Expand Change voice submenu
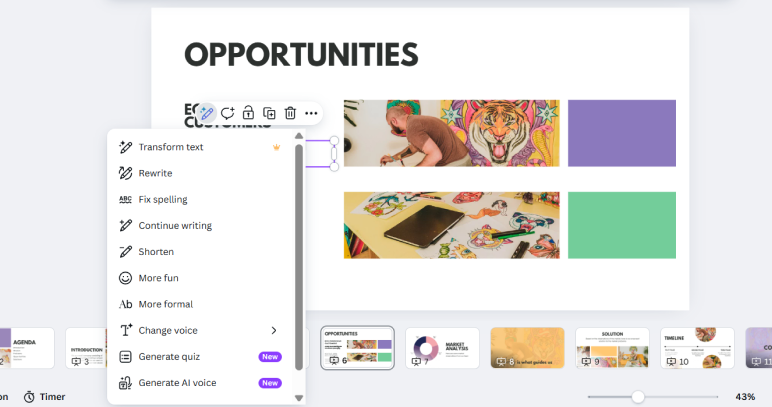Viewport: 772px width, 407px height. click(x=199, y=330)
